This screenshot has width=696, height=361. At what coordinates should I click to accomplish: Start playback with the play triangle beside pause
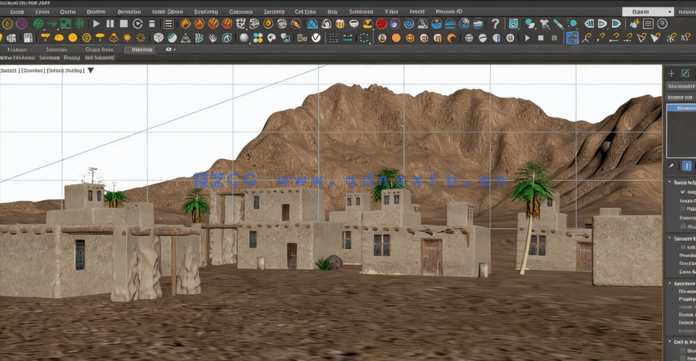[96, 24]
